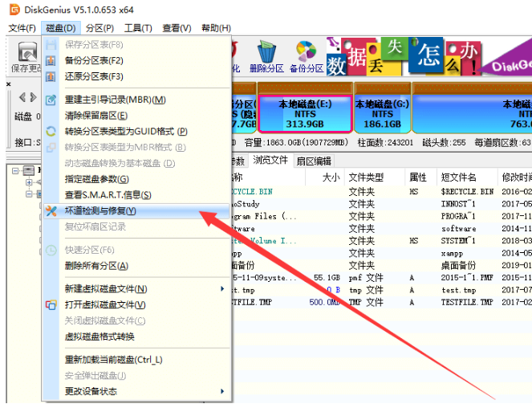
Task: Click the 文件类型 column header
Action: (x=366, y=177)
